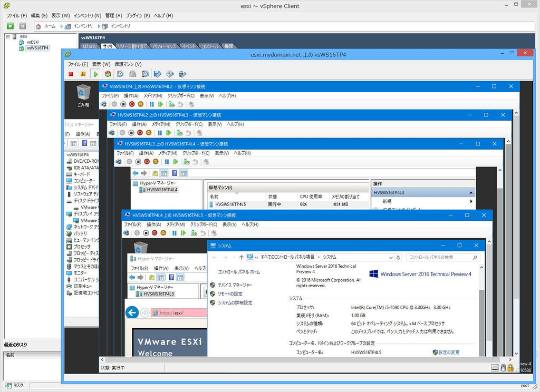This screenshot has width=540, height=392.
Task: Click Ctrl+Alt+Del icon in HVSWS16TP4L2 connection toolbar
Action: click(104, 104)
